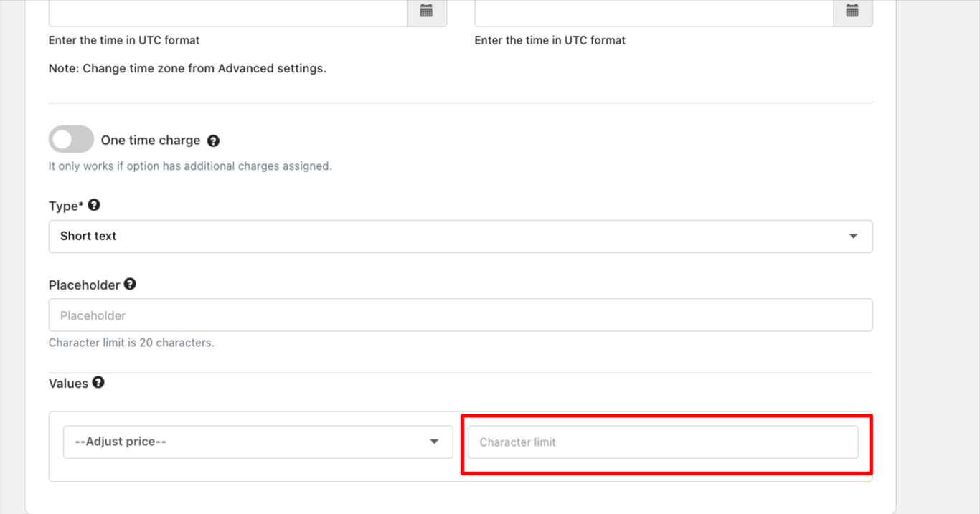The image size is (980, 514).
Task: Click the Type* field label
Action: point(66,206)
